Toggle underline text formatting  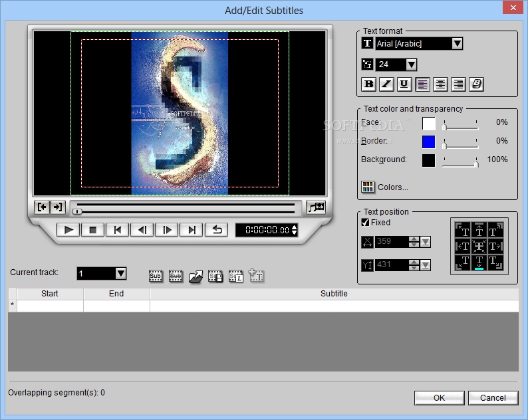(404, 84)
